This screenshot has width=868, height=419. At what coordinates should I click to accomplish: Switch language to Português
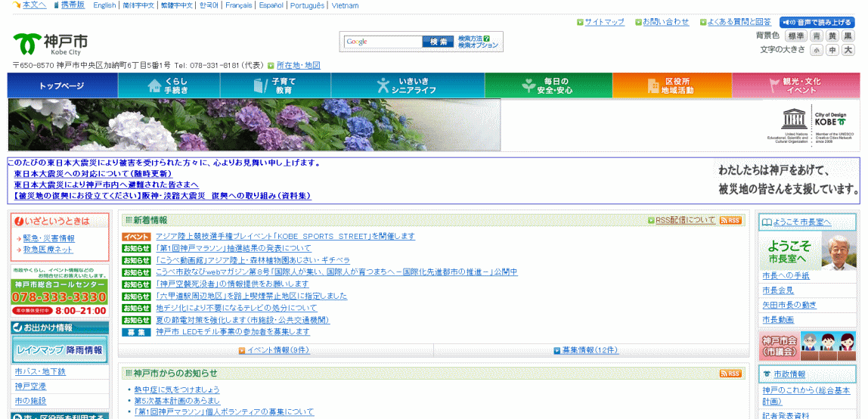point(307,5)
